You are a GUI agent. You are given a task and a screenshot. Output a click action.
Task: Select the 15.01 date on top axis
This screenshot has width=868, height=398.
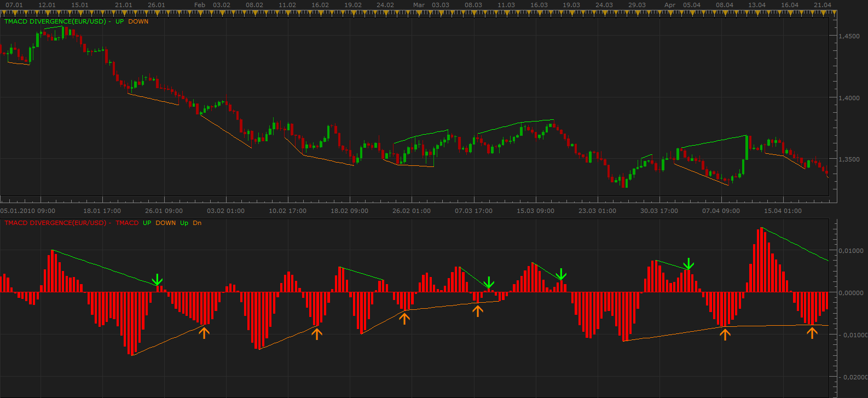tap(80, 5)
